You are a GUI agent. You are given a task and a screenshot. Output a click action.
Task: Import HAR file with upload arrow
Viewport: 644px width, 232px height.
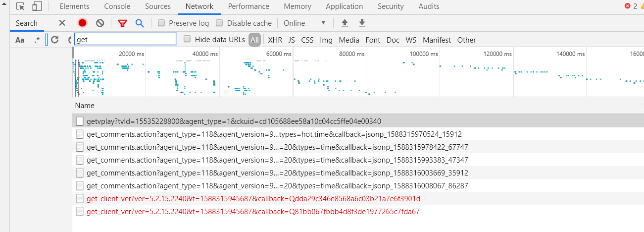point(345,23)
